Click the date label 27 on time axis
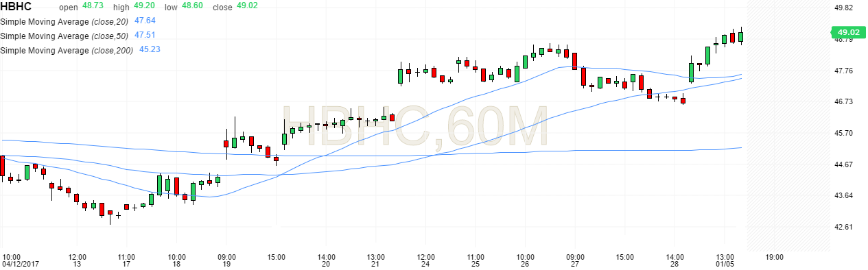This screenshot has width=868, height=270. pos(575,264)
